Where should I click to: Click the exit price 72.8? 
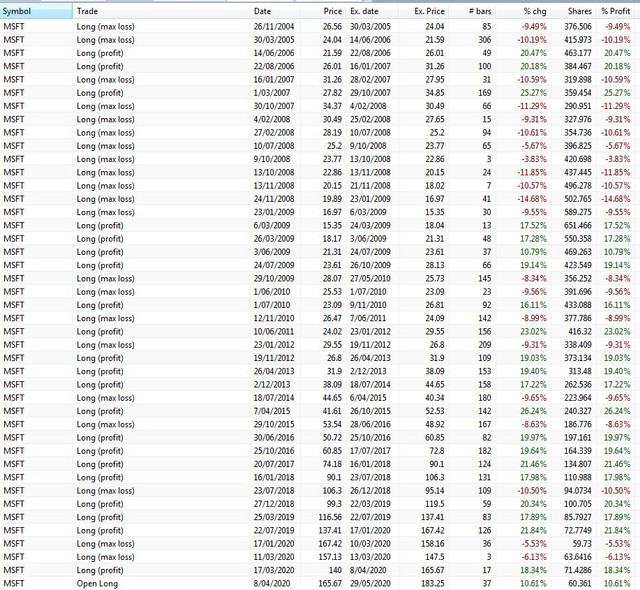coord(437,451)
